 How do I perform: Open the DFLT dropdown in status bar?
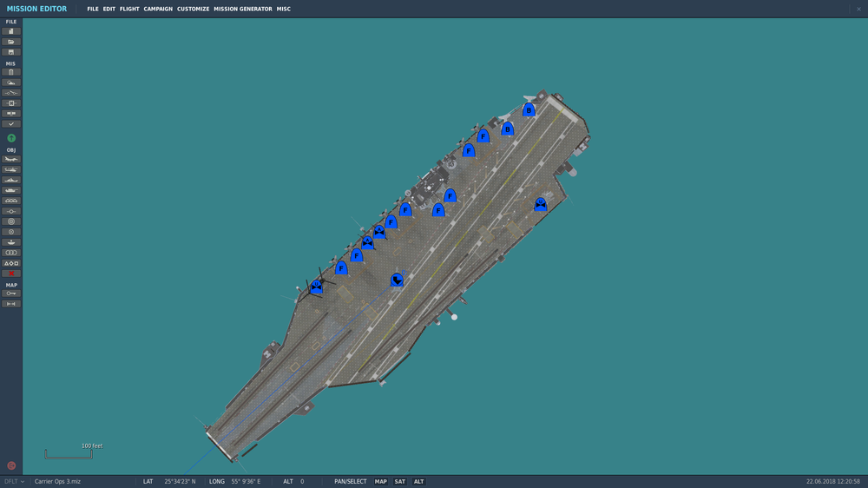15,481
